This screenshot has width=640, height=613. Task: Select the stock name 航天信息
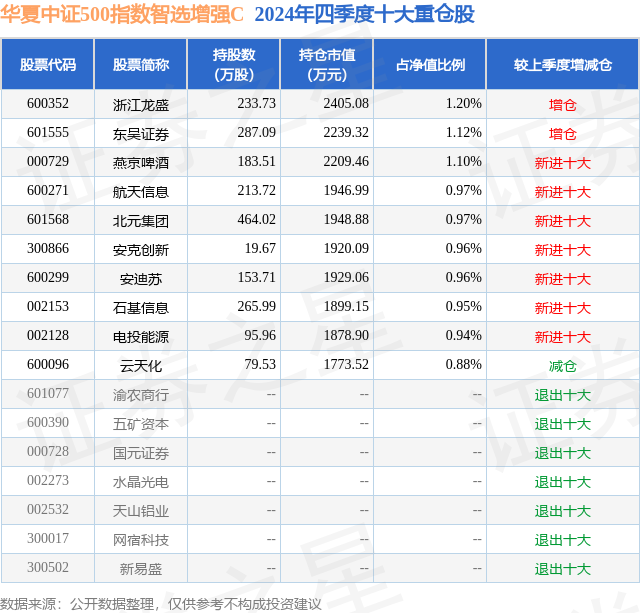[141, 192]
